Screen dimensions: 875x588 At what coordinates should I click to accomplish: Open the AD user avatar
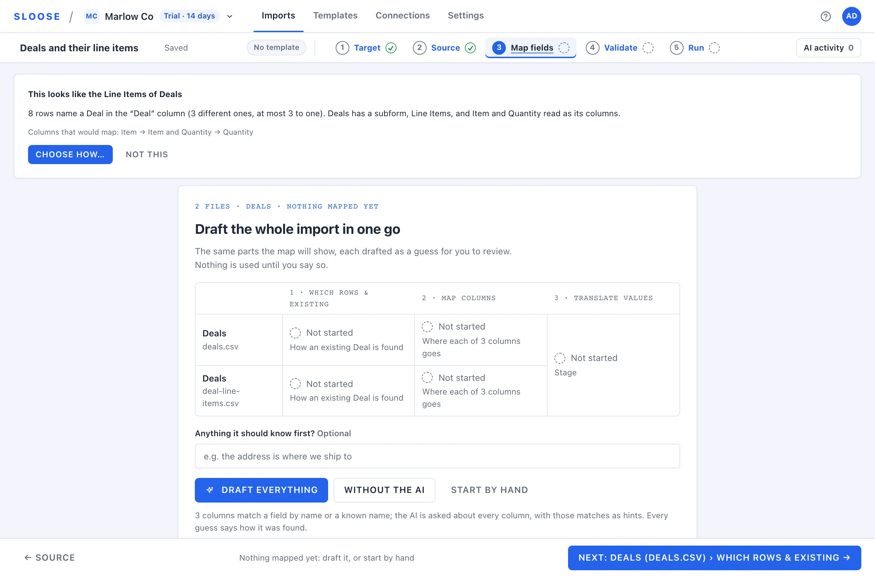click(x=851, y=16)
